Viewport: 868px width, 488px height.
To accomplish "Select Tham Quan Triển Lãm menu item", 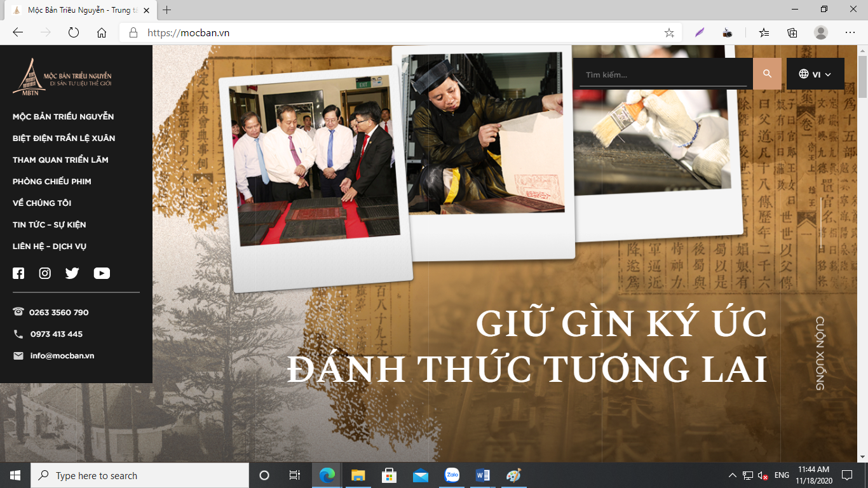I will pos(60,159).
